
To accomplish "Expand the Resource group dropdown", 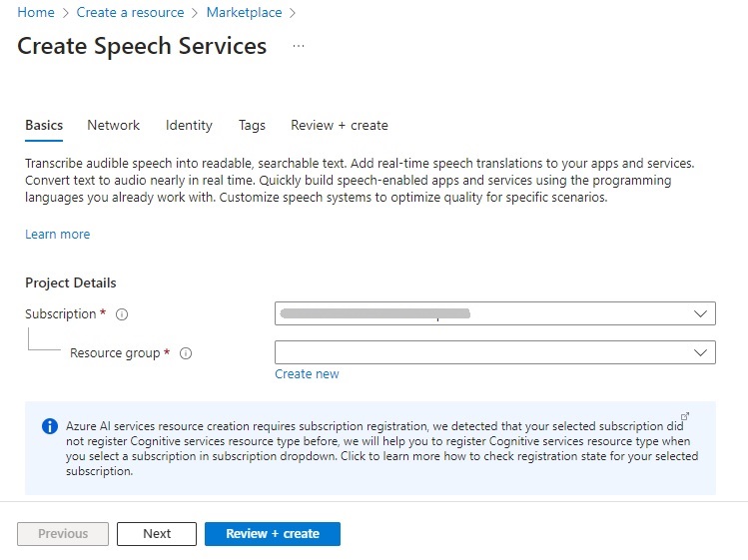I will (x=495, y=352).
